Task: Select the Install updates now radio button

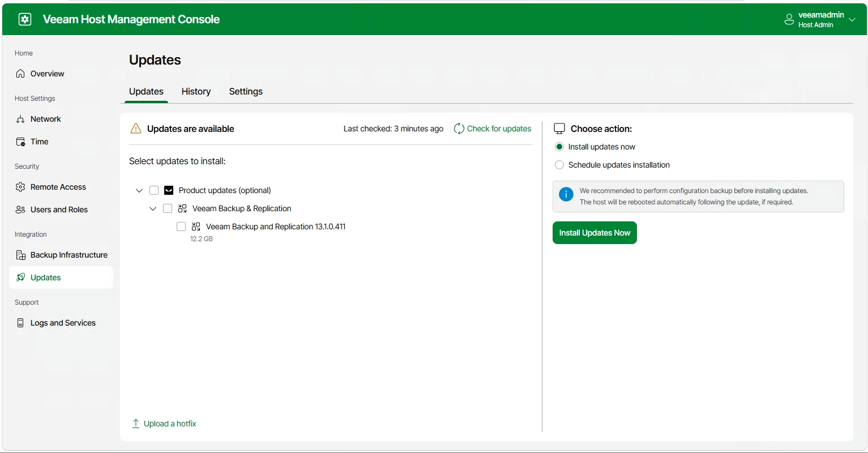Action: click(x=559, y=147)
